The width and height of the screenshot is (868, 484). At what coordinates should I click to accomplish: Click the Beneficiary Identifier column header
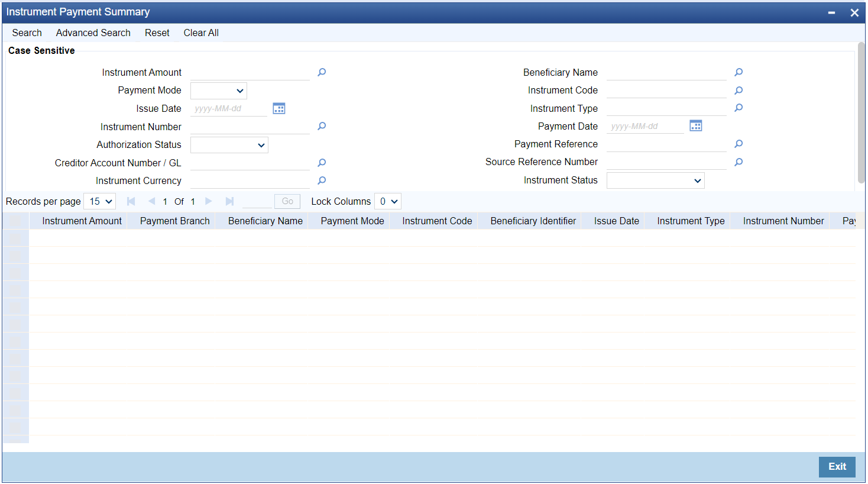pyautogui.click(x=533, y=221)
